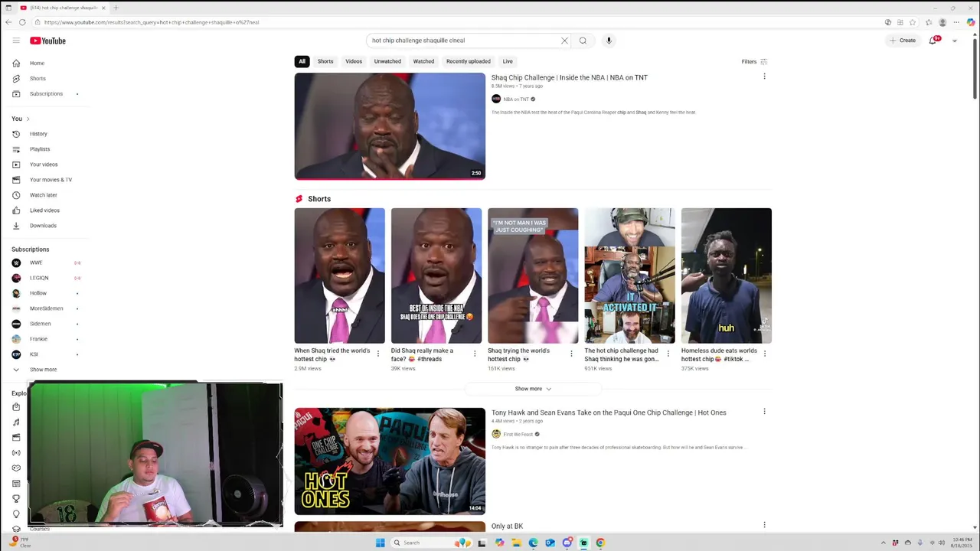The width and height of the screenshot is (980, 551).
Task: Open short Did Shaq really make a face
Action: pos(436,275)
